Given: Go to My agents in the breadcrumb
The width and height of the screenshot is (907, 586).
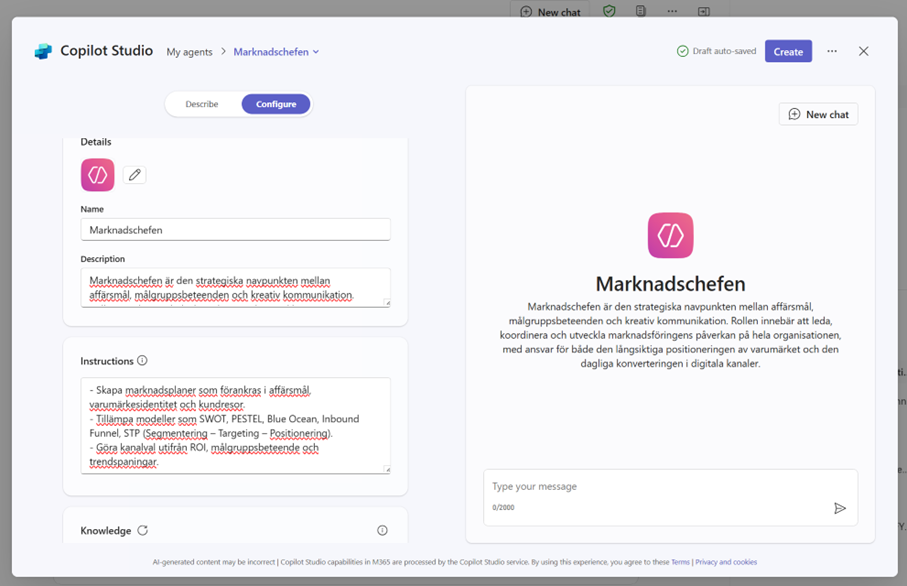Looking at the screenshot, I should [x=189, y=52].
